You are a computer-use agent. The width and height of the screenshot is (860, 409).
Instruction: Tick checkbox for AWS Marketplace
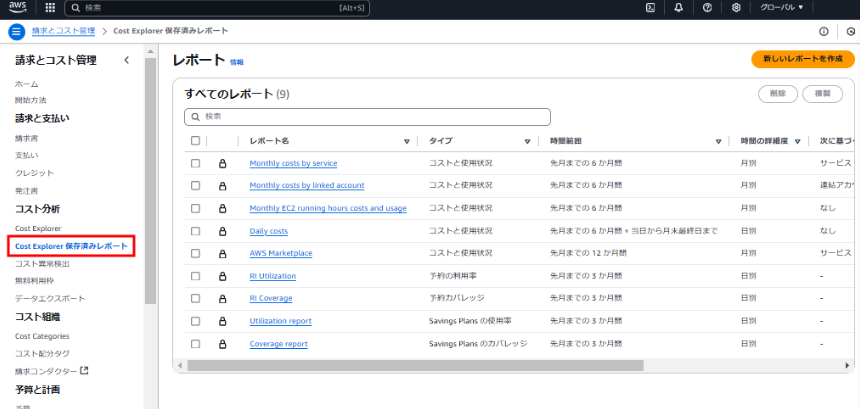coord(195,253)
